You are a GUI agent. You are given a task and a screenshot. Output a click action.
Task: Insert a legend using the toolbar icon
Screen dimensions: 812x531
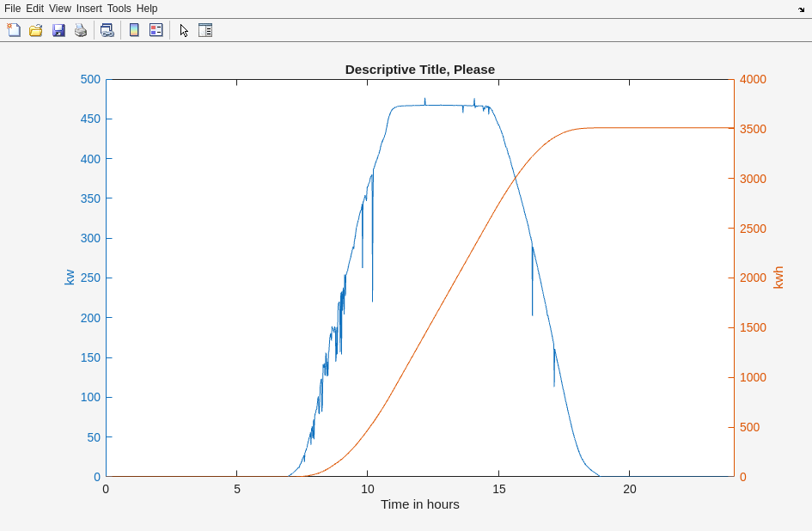[x=156, y=30]
